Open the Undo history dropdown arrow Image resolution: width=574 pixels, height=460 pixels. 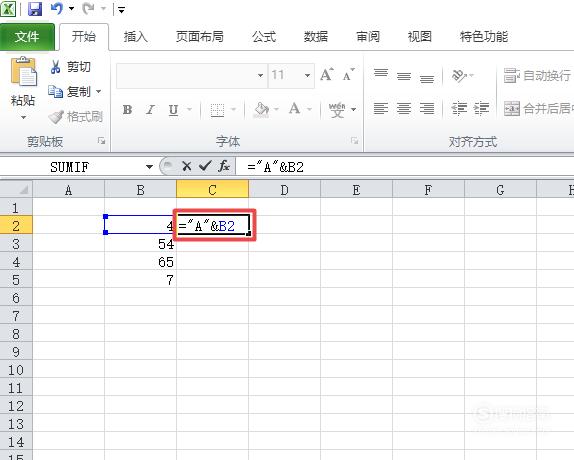click(x=71, y=8)
